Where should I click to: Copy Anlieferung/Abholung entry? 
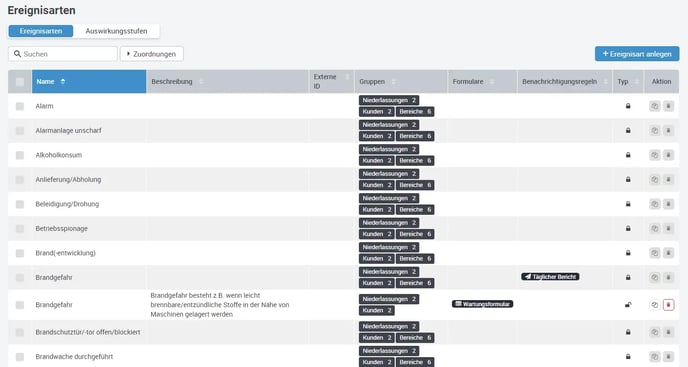[654, 180]
